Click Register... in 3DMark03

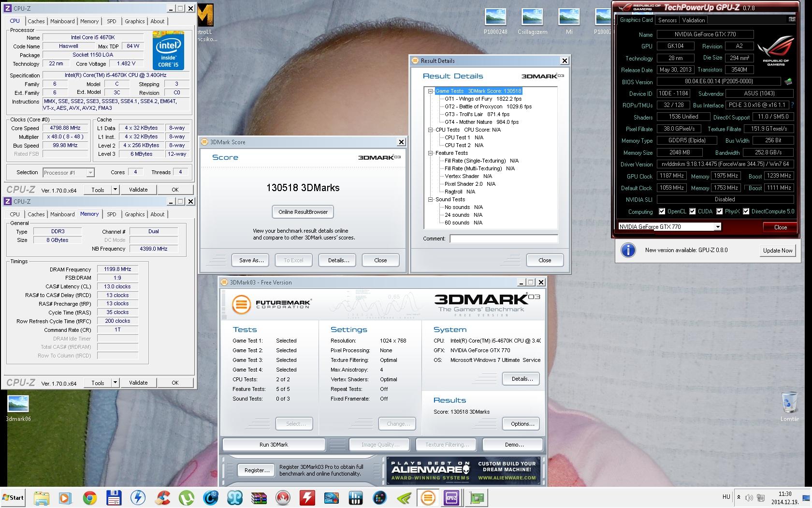pos(257,470)
